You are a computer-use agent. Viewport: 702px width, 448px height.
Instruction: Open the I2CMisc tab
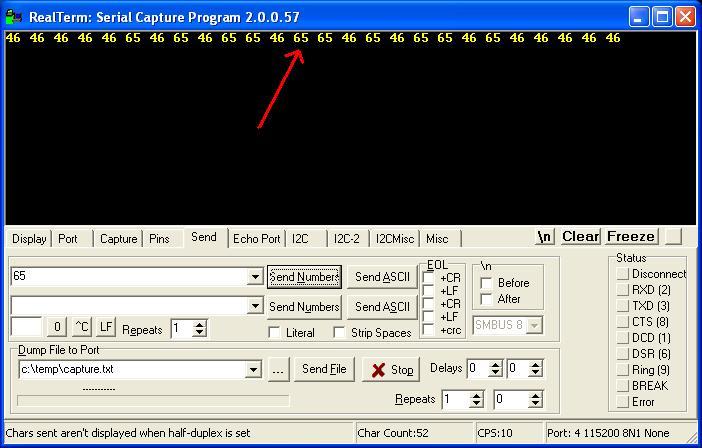[x=394, y=239]
